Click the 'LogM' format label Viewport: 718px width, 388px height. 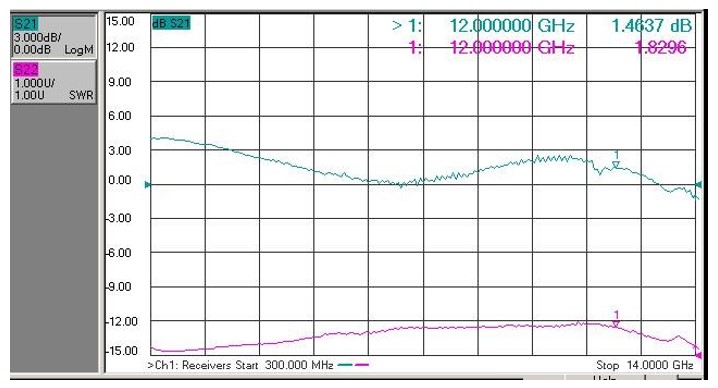(79, 49)
